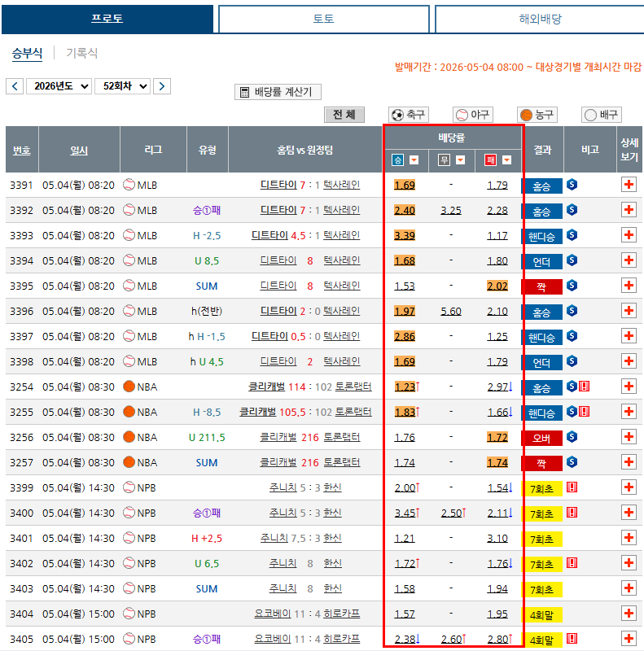This screenshot has width=644, height=651.
Task: Sort by 일시 column header
Action: [79, 151]
